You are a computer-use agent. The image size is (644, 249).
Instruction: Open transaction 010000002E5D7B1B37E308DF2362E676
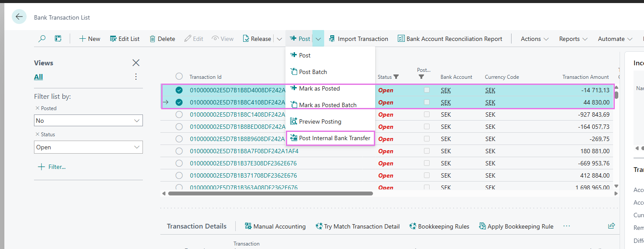point(243,163)
